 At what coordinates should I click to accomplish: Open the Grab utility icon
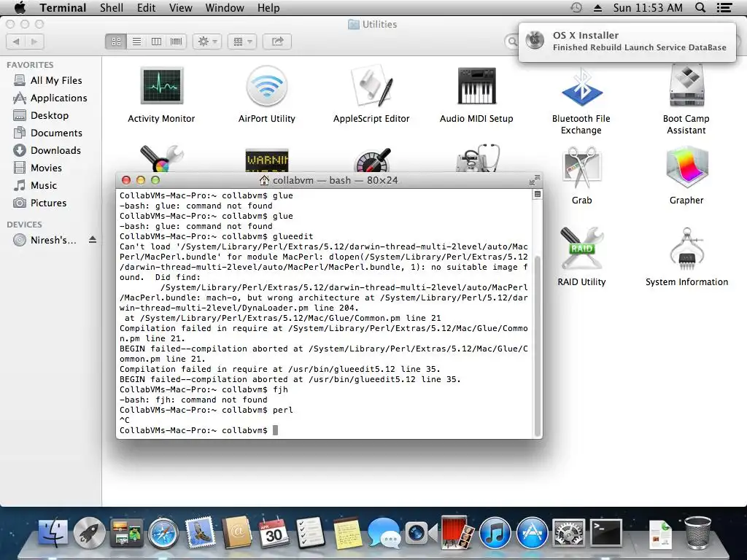pos(581,168)
